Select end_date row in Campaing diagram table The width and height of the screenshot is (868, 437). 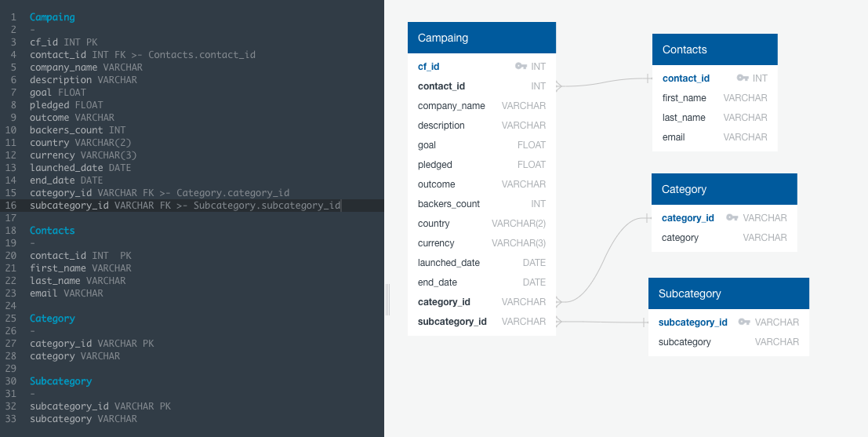point(481,282)
